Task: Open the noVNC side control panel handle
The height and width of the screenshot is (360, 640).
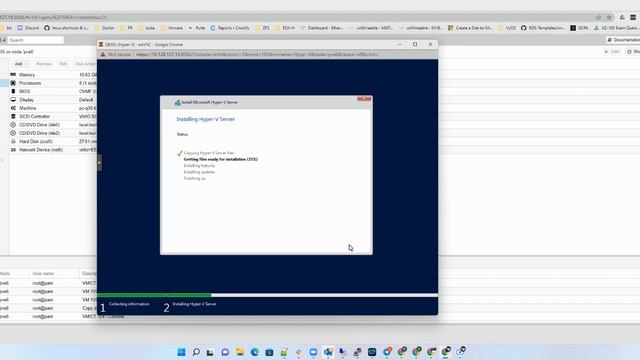Action: pyautogui.click(x=99, y=163)
